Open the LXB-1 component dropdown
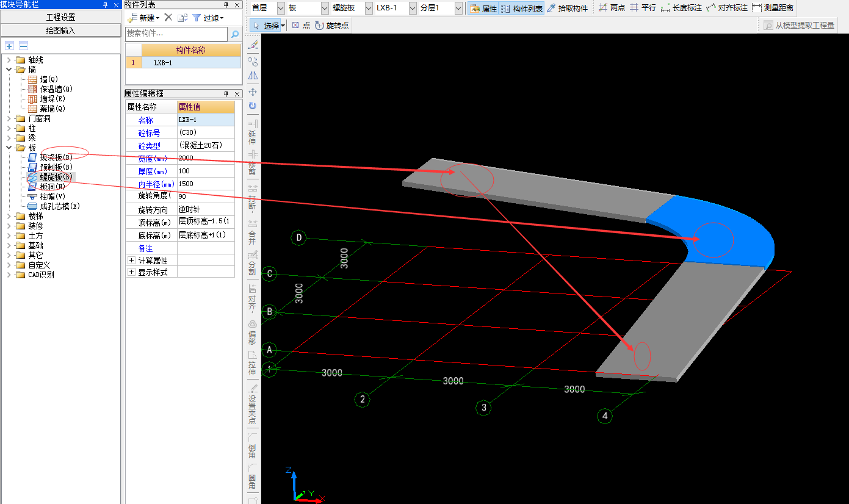This screenshot has width=849, height=504. (413, 8)
